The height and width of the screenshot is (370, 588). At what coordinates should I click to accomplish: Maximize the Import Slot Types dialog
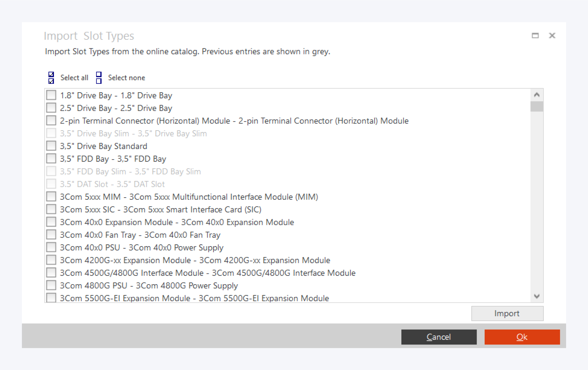pos(535,36)
